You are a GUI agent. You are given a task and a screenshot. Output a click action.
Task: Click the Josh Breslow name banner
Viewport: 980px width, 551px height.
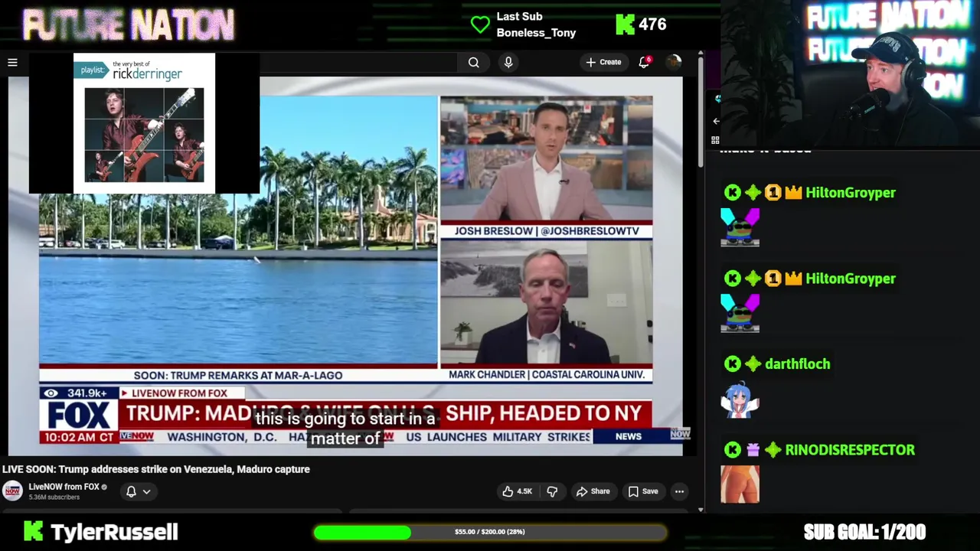point(547,230)
